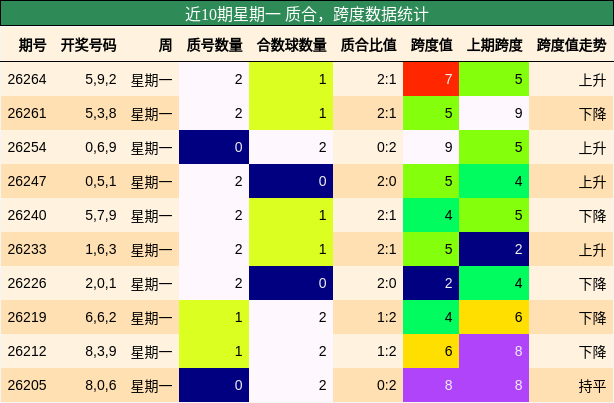
Task: Click the purple 上期跨度 cell in row 26212
Action: (x=494, y=351)
